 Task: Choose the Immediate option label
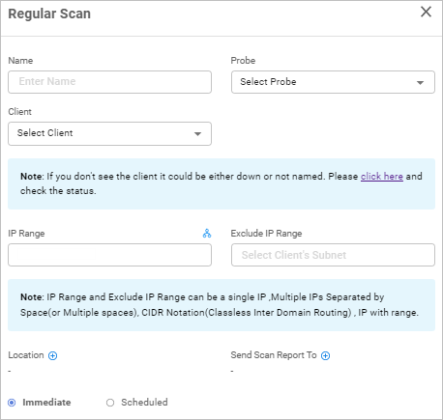(x=47, y=402)
